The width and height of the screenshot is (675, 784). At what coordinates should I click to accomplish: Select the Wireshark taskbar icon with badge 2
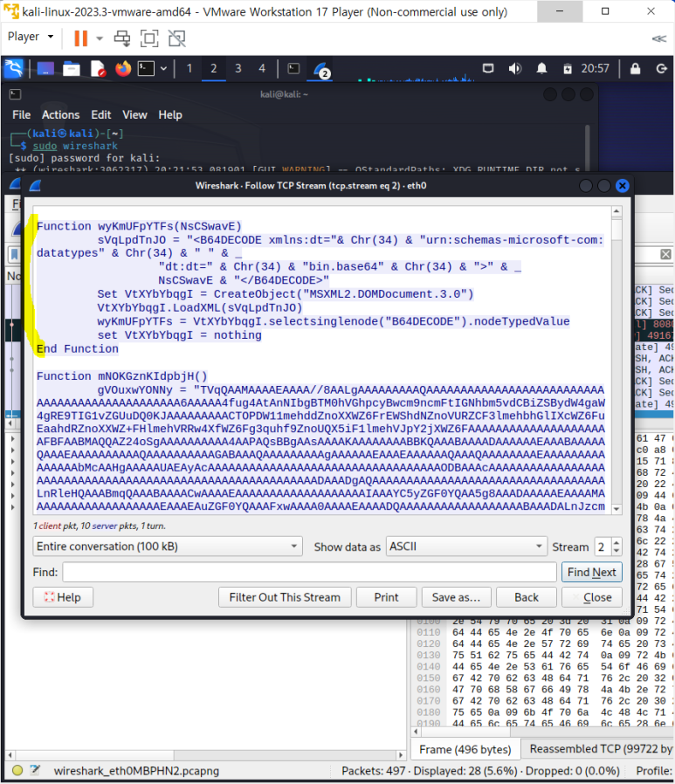321,70
